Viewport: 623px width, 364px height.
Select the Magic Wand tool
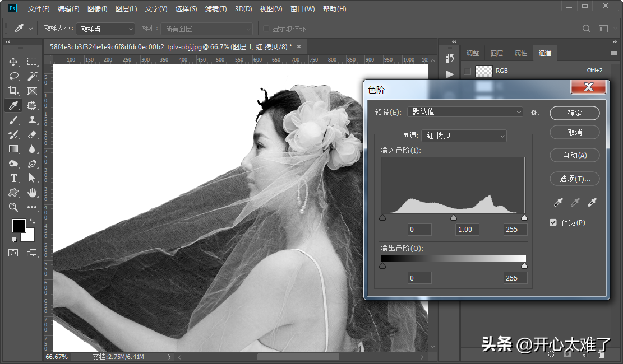coord(32,76)
